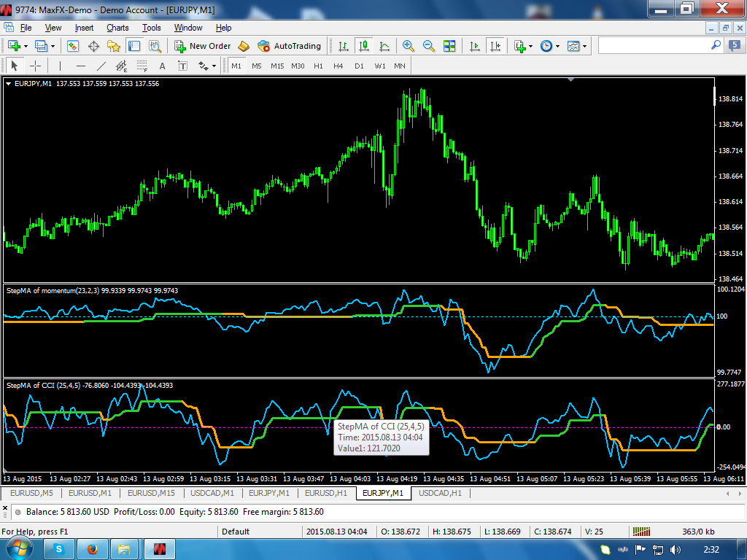
Task: Toggle chart auto scroll icon
Action: 474,46
